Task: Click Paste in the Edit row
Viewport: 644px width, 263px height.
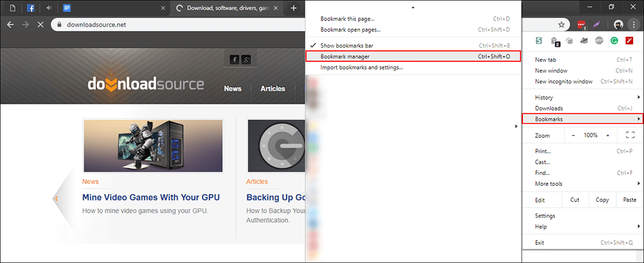Action: click(630, 200)
